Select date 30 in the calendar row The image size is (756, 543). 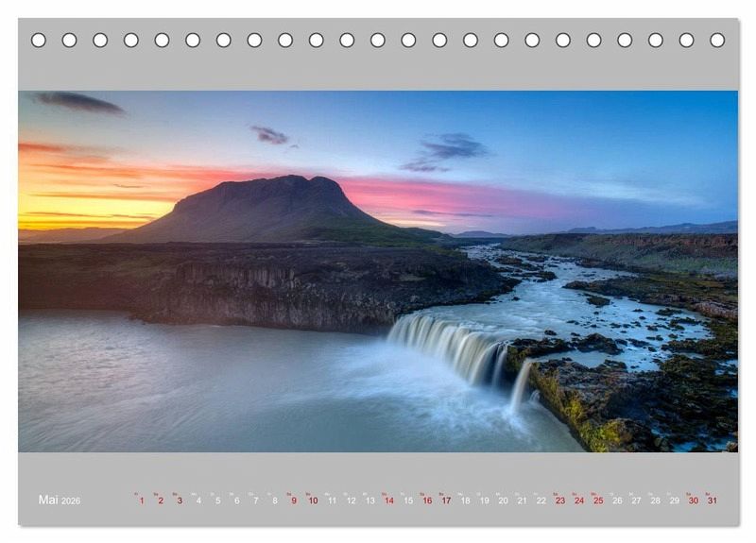pos(694,501)
